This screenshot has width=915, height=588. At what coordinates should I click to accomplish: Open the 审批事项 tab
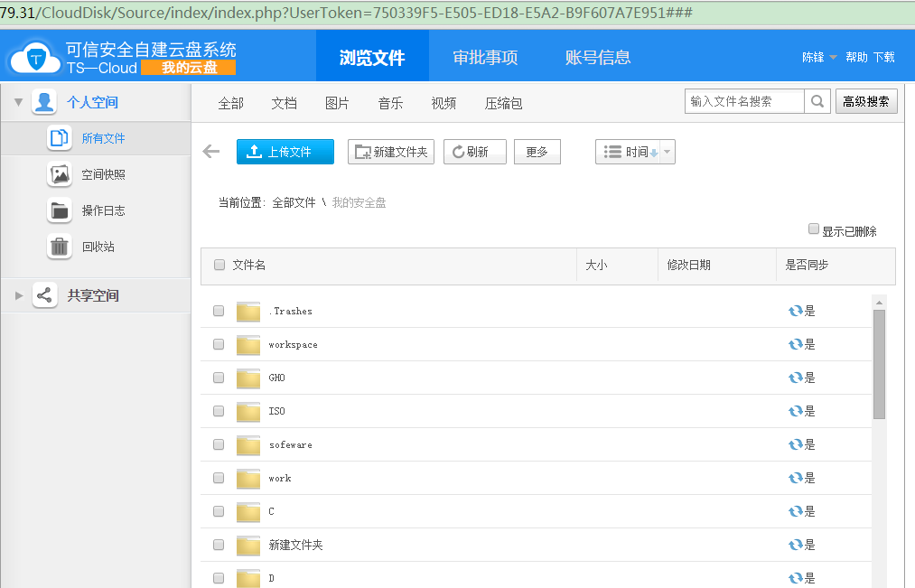486,57
